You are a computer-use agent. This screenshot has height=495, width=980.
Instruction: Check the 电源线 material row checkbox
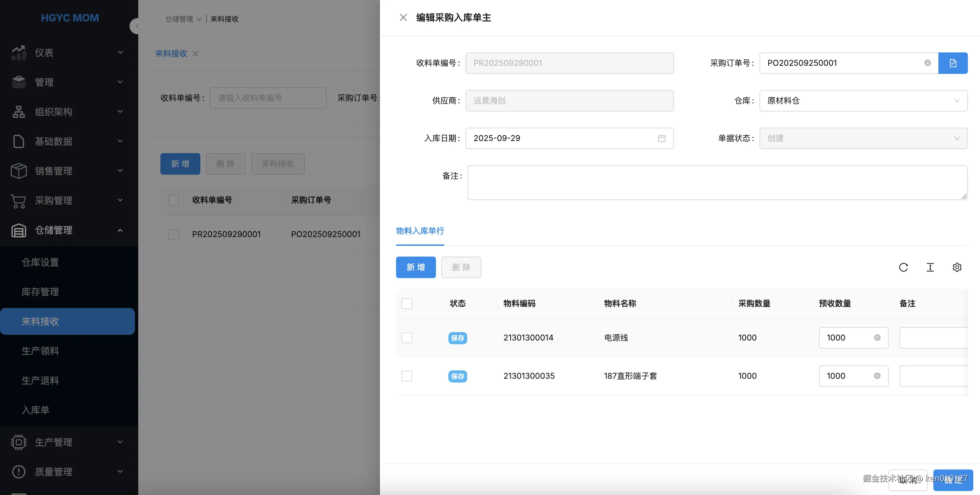click(407, 338)
